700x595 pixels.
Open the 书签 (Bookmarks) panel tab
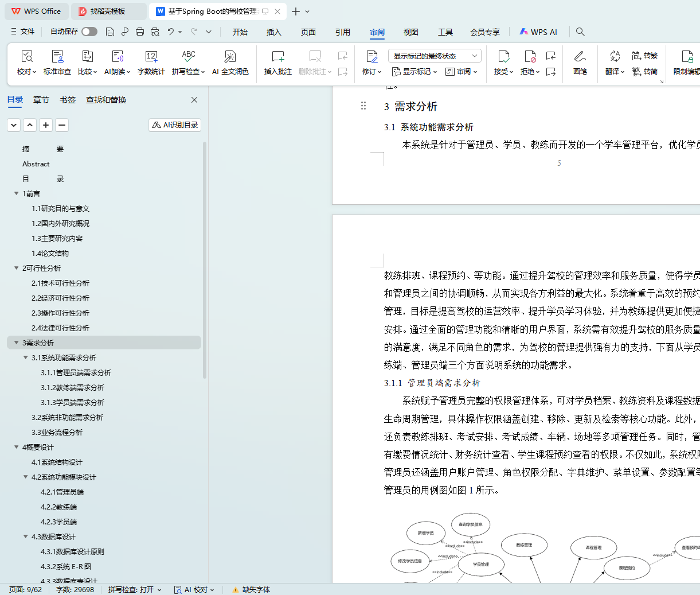pos(68,100)
